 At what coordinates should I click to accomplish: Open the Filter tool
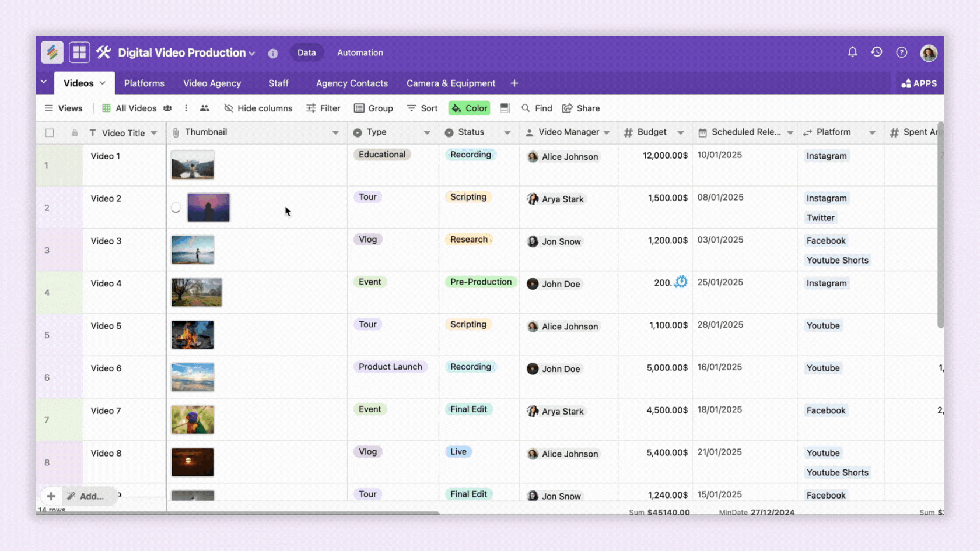tap(323, 108)
